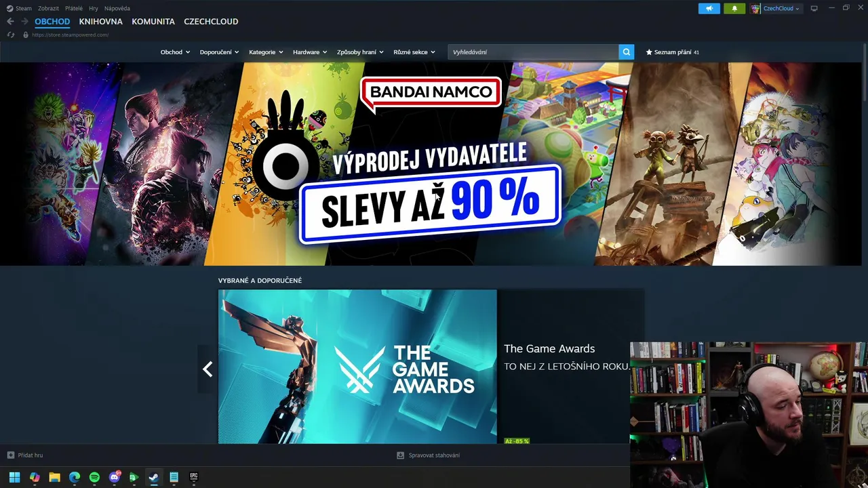Open the Bandai Namco sale banner
This screenshot has width=868, height=488.
431,164
